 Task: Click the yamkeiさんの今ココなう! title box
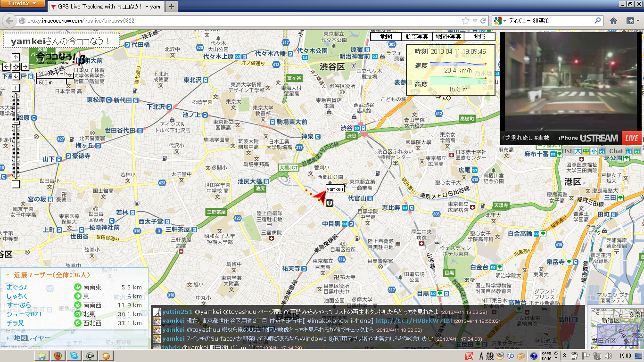click(x=60, y=41)
